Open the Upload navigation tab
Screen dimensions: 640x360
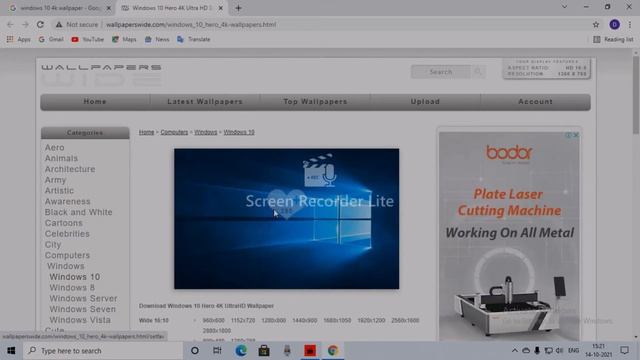[x=425, y=102]
